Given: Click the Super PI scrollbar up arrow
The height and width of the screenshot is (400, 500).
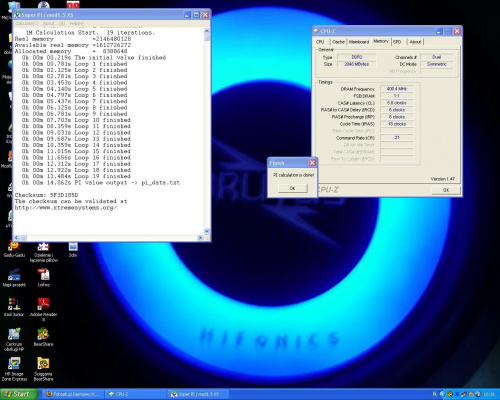Looking at the screenshot, I should tap(207, 31).
